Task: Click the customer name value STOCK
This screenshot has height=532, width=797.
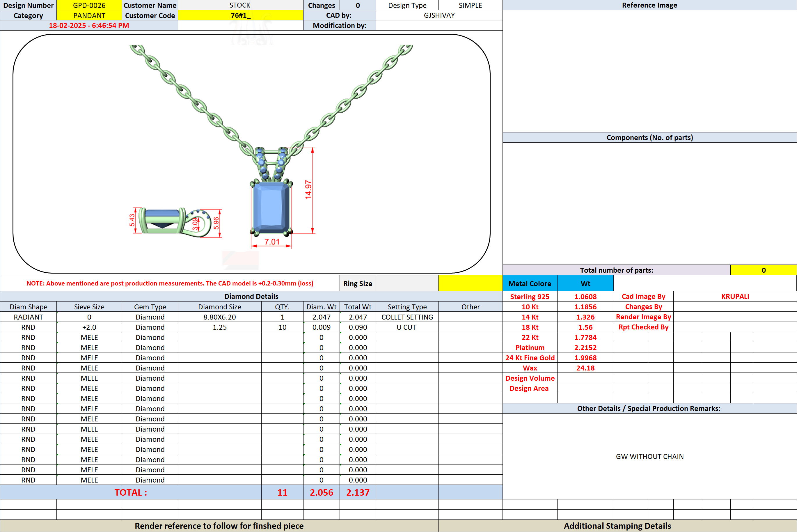Action: (240, 5)
